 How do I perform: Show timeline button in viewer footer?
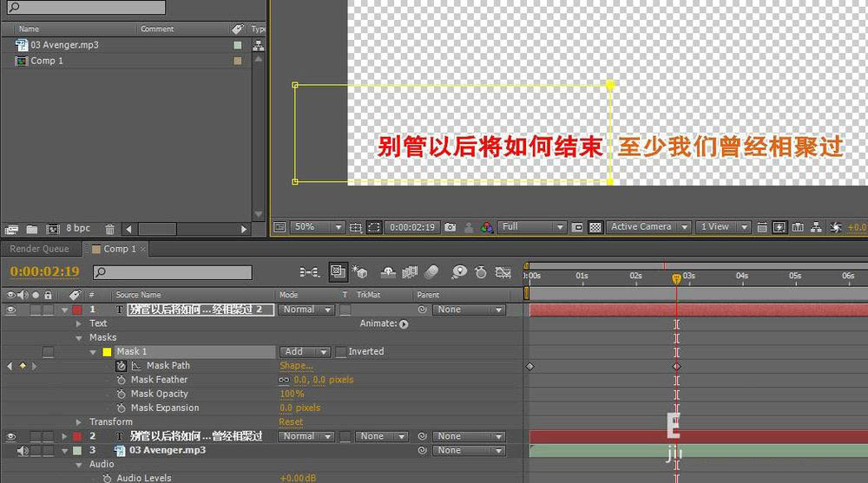798,227
